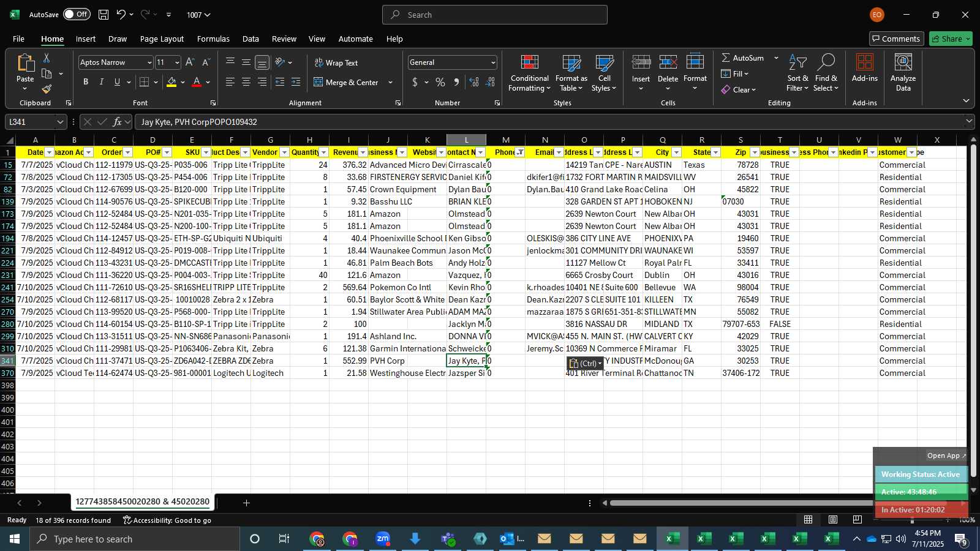Click Merge & Center button
The height and width of the screenshot is (551, 980).
pos(347,82)
